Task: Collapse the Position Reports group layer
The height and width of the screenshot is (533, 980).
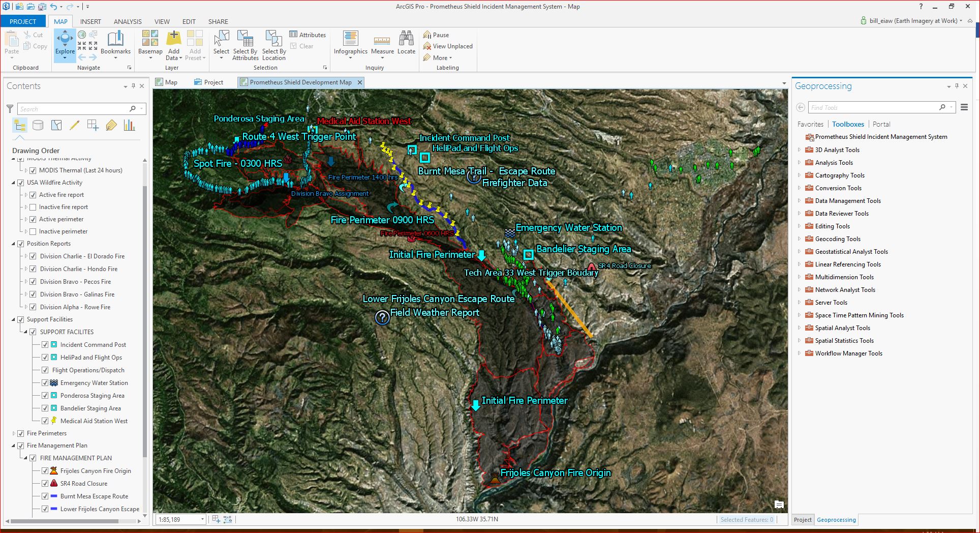Action: coord(13,243)
